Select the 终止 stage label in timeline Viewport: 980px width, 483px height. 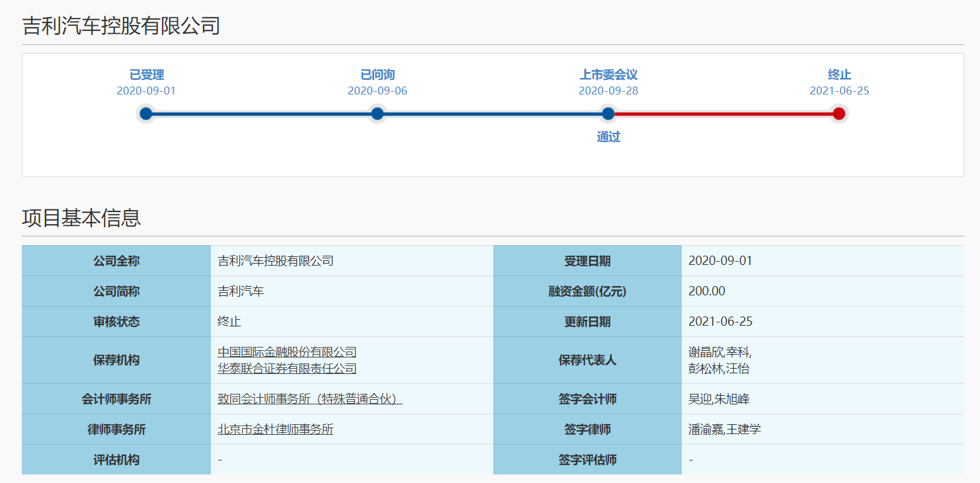(x=839, y=75)
